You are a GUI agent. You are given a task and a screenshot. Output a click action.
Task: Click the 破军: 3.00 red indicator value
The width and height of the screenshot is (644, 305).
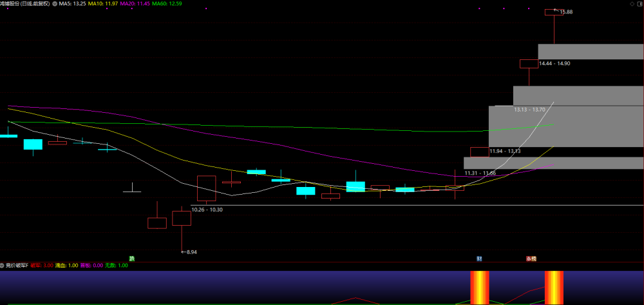[x=43, y=266]
